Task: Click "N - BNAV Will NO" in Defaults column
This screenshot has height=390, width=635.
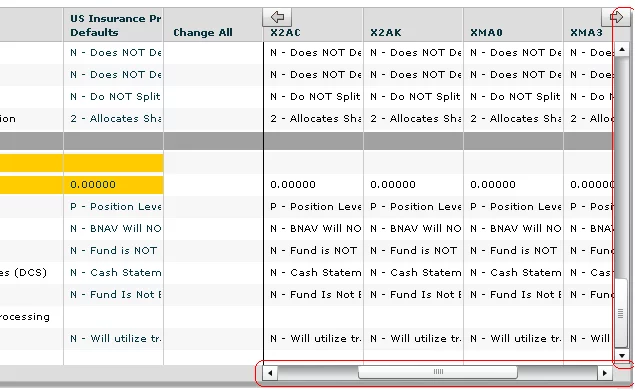Action: coord(115,228)
